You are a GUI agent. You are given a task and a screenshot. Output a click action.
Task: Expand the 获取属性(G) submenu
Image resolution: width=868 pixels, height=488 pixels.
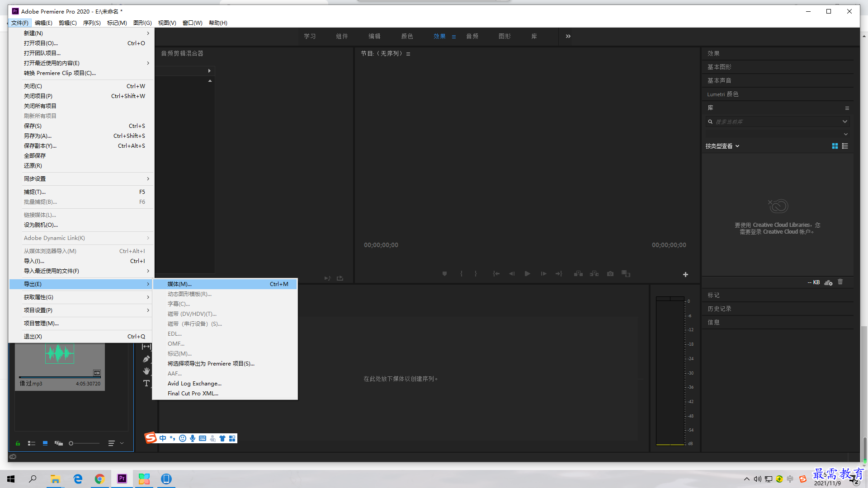click(81, 297)
